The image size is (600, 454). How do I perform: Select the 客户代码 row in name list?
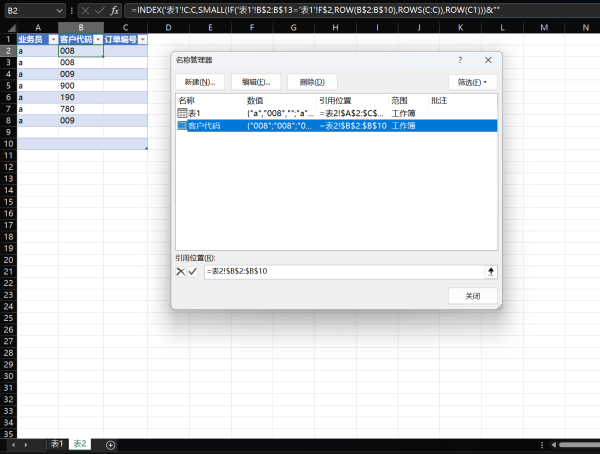pyautogui.click(x=337, y=126)
